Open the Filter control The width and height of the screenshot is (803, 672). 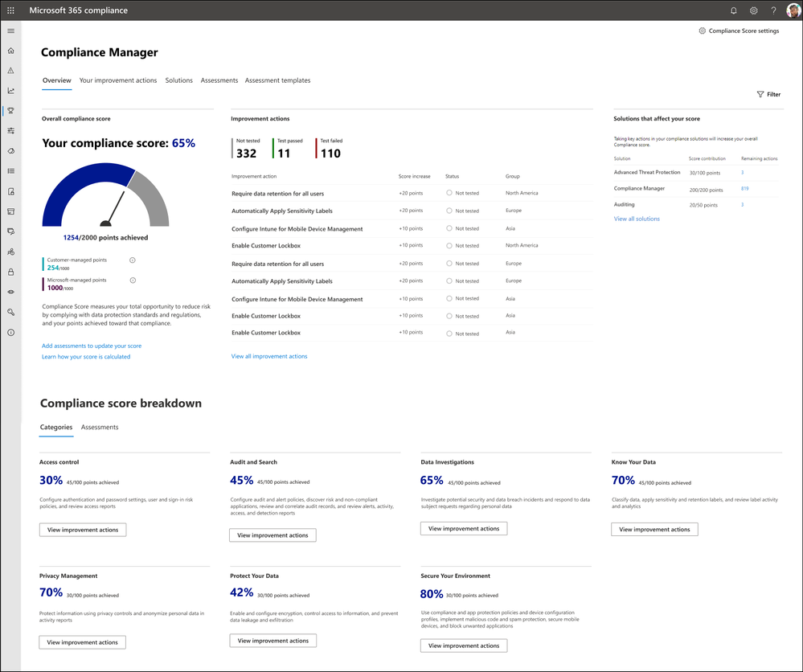point(768,94)
